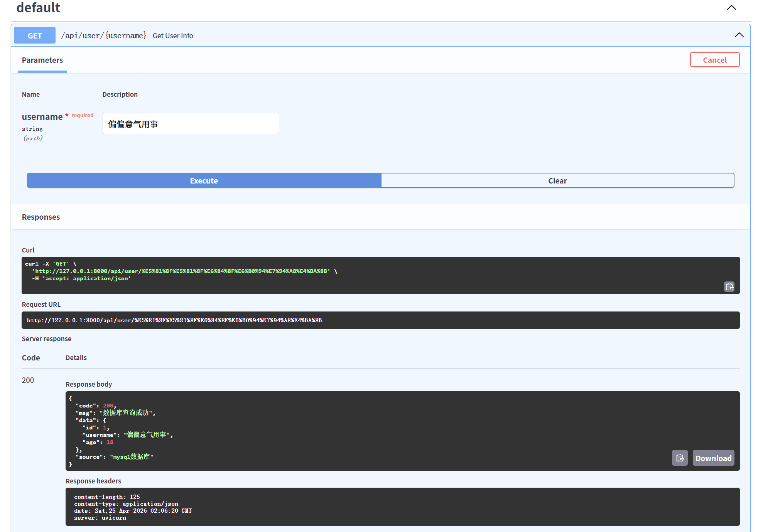Viewport: 758px width, 532px height.
Task: Run the request with Execute
Action: (x=204, y=180)
